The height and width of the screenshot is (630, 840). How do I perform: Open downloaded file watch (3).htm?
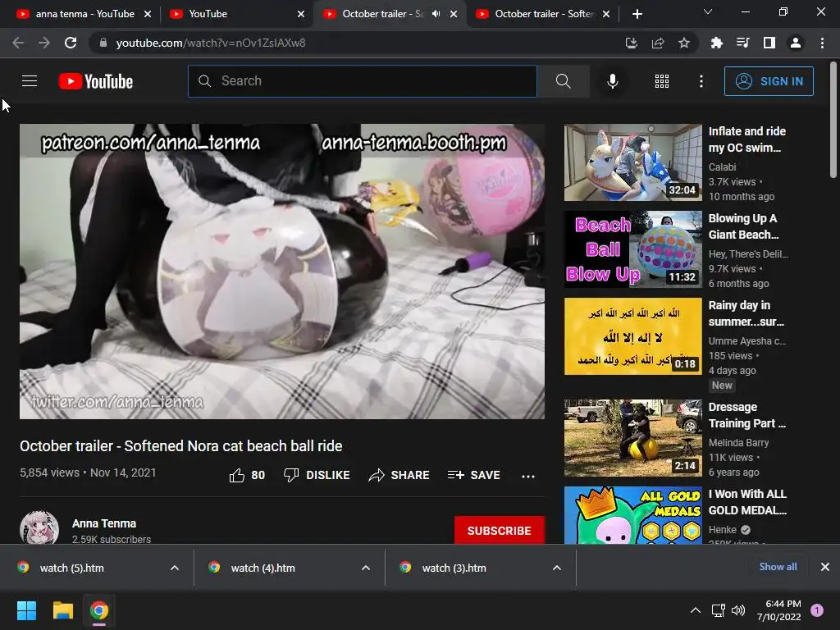(454, 568)
